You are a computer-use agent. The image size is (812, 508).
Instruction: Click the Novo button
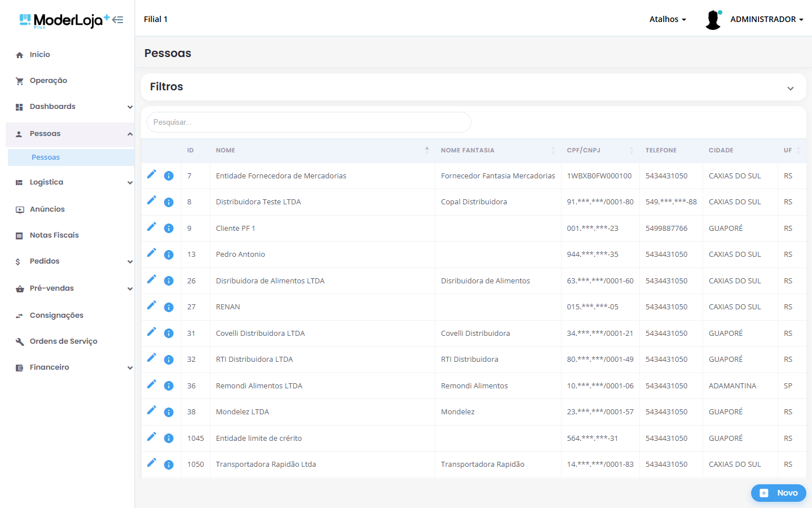coord(778,493)
